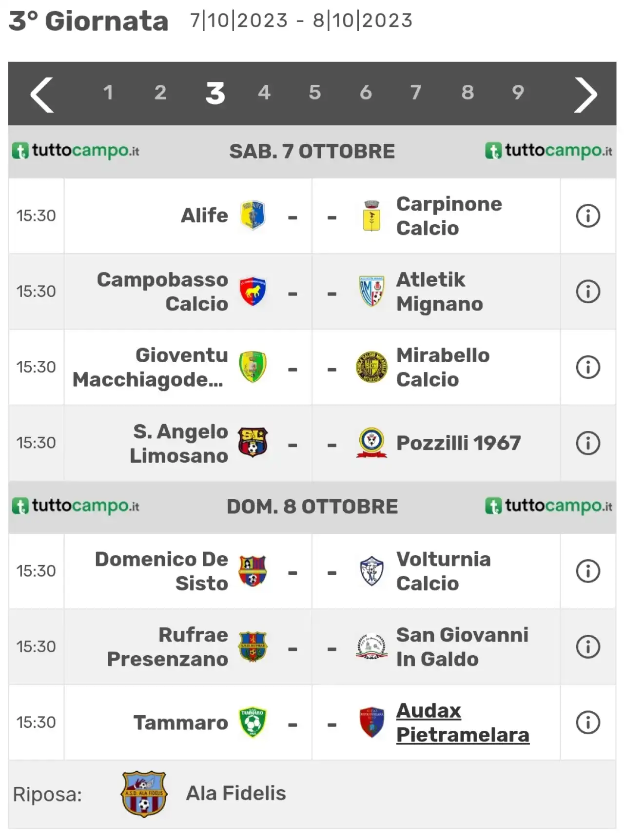Open info icon for Campobasso vs Atletik Mignano

(x=588, y=292)
